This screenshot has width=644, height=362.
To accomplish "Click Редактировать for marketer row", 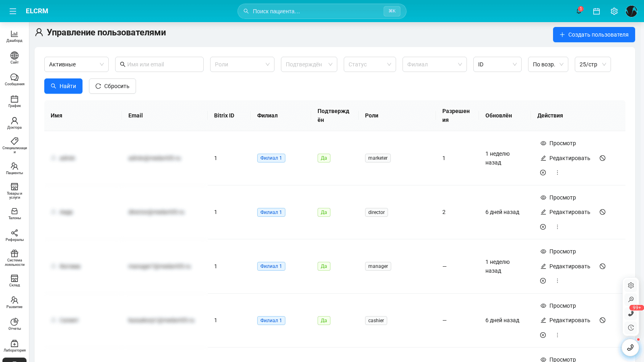I will pyautogui.click(x=565, y=158).
